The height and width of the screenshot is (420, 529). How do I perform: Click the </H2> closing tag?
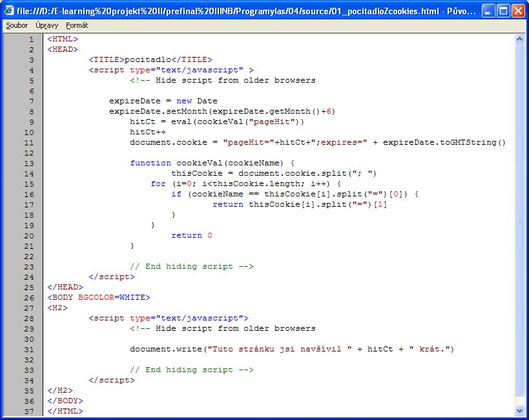(x=60, y=390)
